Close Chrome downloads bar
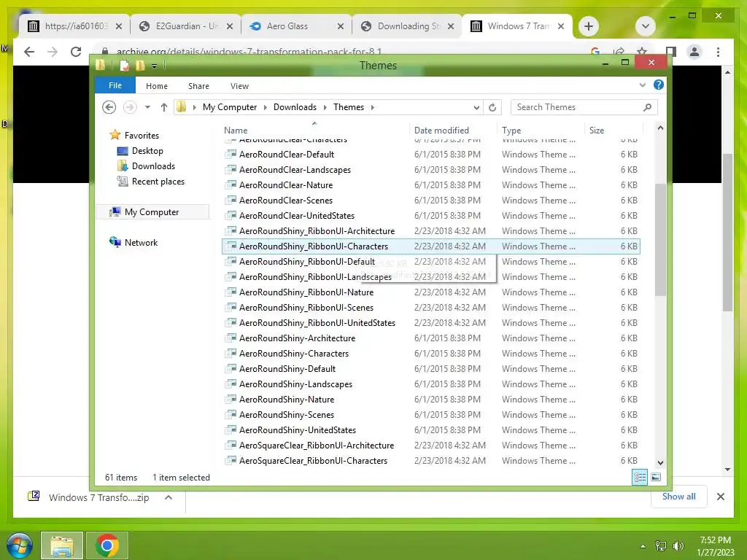The image size is (747, 560). [720, 497]
